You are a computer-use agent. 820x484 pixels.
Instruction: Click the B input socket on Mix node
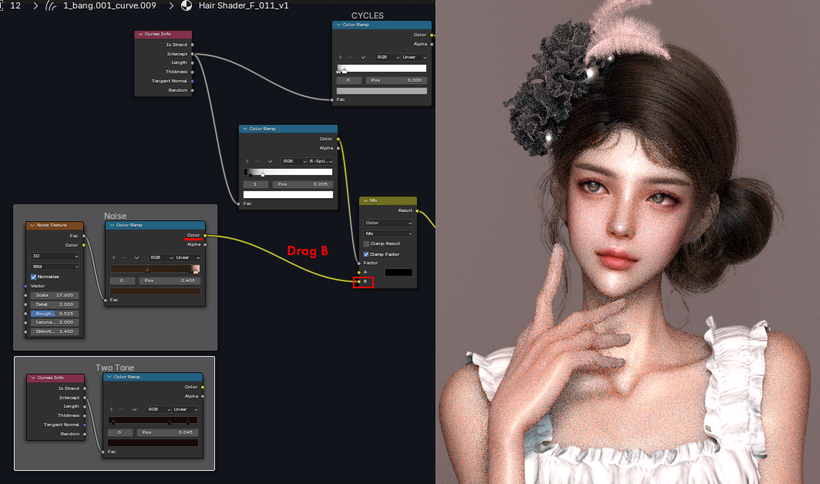click(359, 282)
